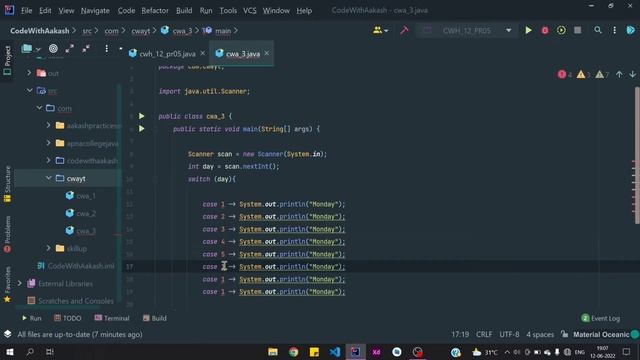Viewport: 640px width, 360px height.
Task: Expand the out folder
Action: (29, 73)
